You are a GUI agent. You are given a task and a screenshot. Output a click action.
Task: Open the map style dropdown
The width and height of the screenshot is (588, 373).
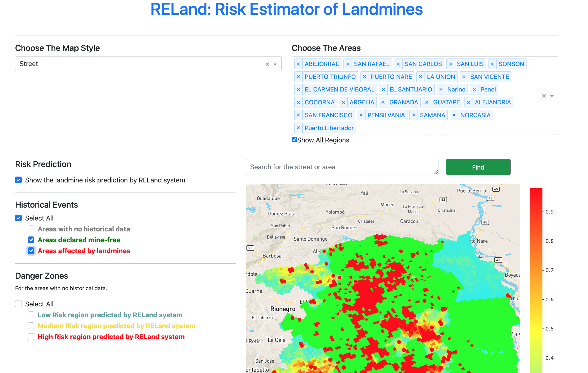pyautogui.click(x=275, y=64)
